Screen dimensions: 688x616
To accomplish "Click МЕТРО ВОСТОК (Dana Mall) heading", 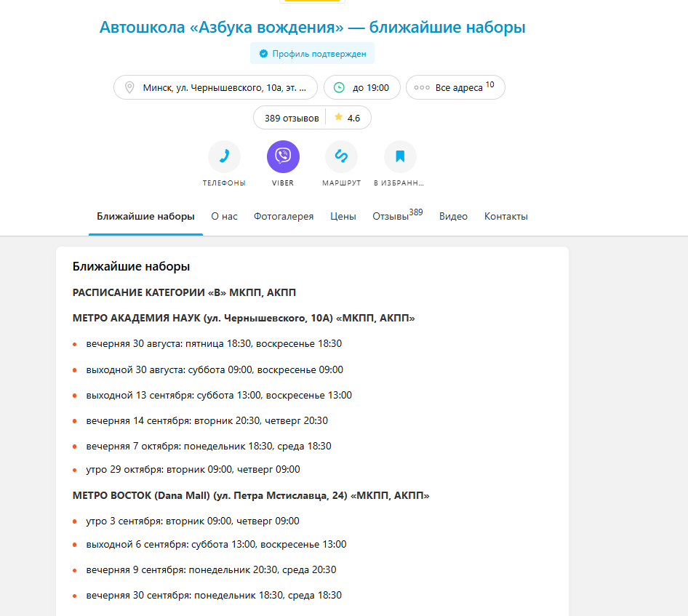I will click(x=251, y=495).
